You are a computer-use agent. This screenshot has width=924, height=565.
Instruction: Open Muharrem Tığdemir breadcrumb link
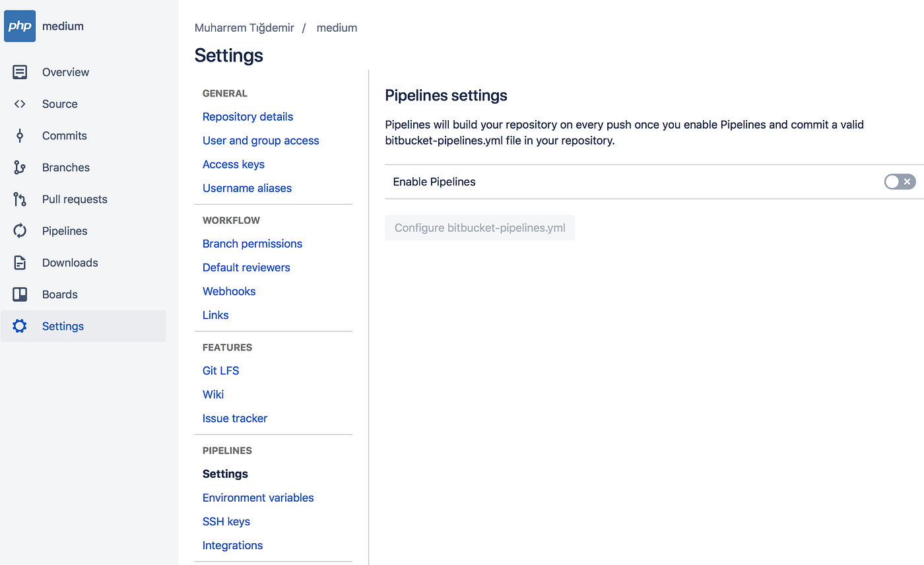pyautogui.click(x=244, y=28)
